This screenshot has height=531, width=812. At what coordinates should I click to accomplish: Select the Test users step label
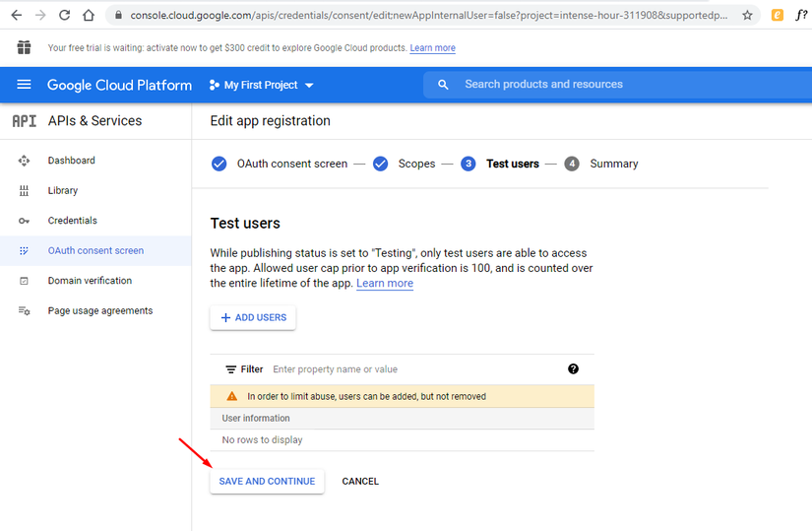pos(513,164)
